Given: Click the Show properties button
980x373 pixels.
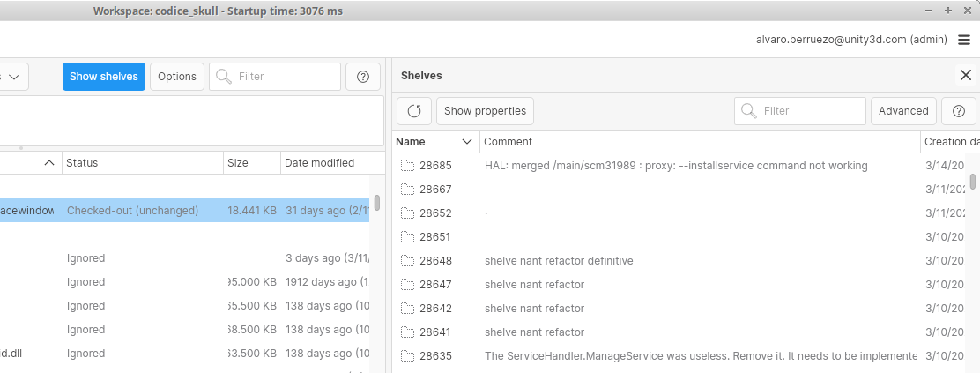Looking at the screenshot, I should (485, 111).
